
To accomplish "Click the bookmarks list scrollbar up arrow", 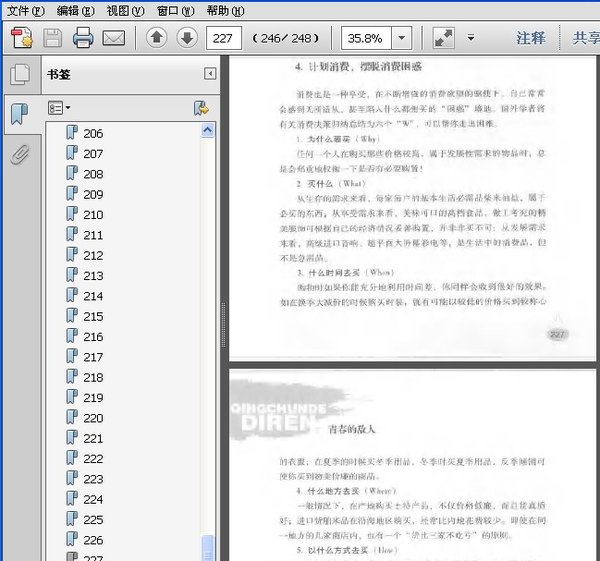I will pos(208,130).
